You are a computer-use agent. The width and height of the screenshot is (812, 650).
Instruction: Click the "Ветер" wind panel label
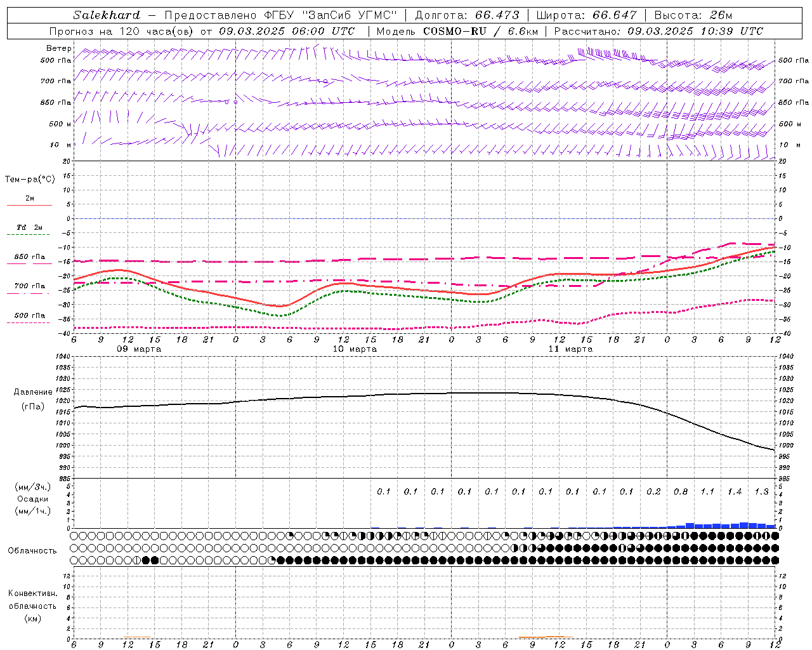(x=58, y=48)
